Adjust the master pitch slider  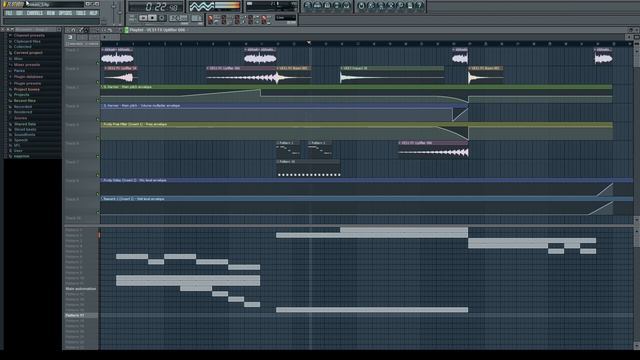click(x=120, y=12)
